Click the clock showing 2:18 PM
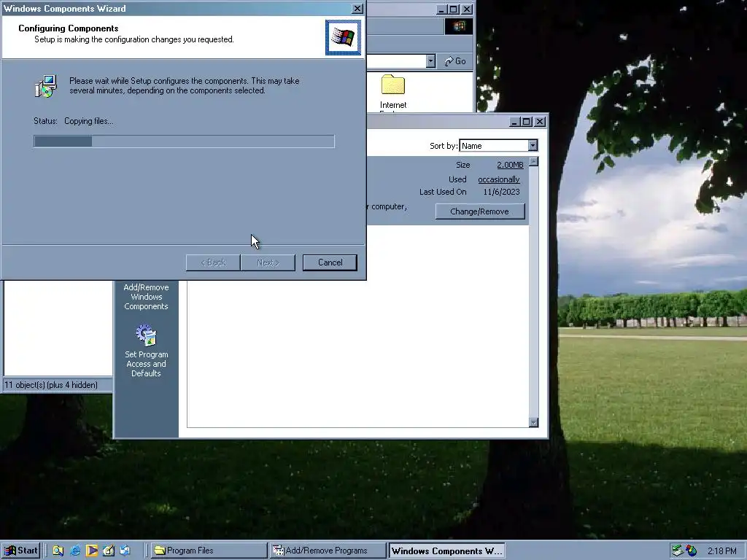Image resolution: width=747 pixels, height=560 pixels. pyautogui.click(x=721, y=551)
